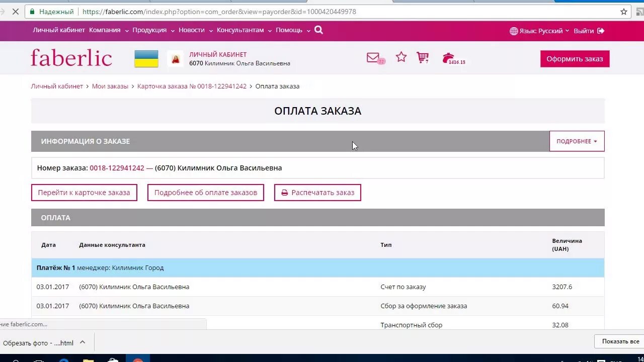Click Тип column header

point(386,245)
